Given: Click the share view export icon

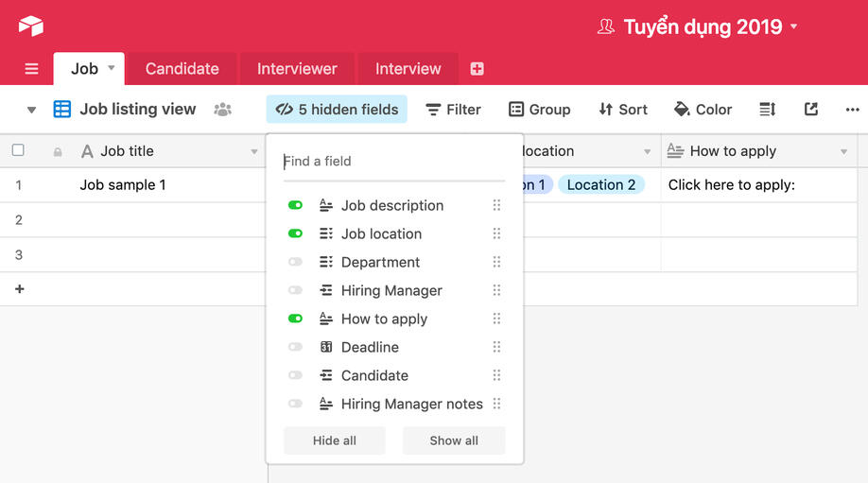Looking at the screenshot, I should [x=810, y=110].
